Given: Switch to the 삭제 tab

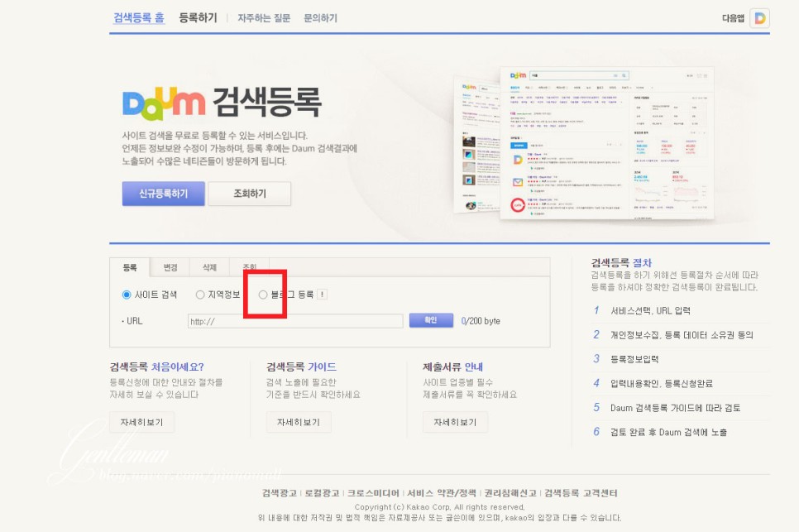Looking at the screenshot, I should tap(209, 267).
